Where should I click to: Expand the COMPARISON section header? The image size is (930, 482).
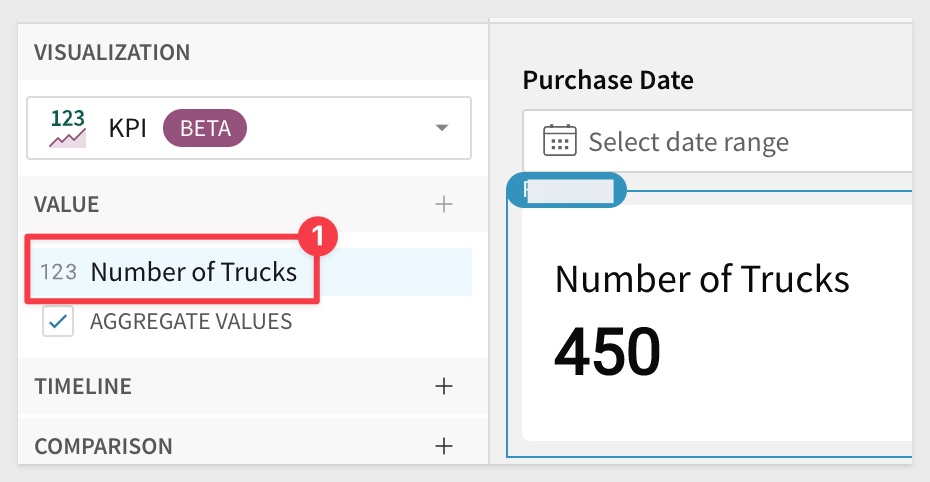coord(103,446)
